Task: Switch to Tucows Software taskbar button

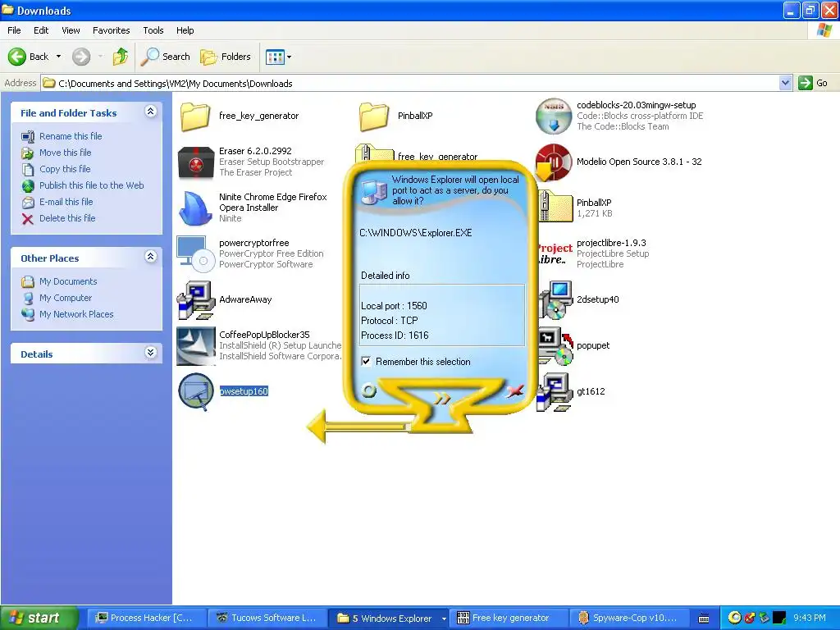Action: (x=267, y=619)
